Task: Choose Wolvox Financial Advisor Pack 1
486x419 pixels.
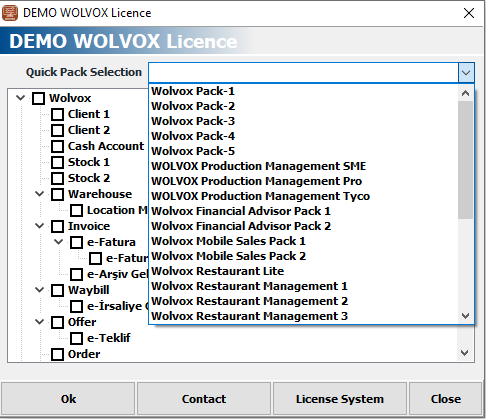Action: click(x=303, y=211)
